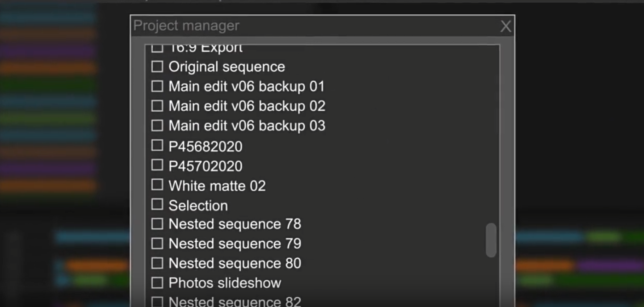
Task: Click the vertical scrollbar thumb in list
Action: 491,240
